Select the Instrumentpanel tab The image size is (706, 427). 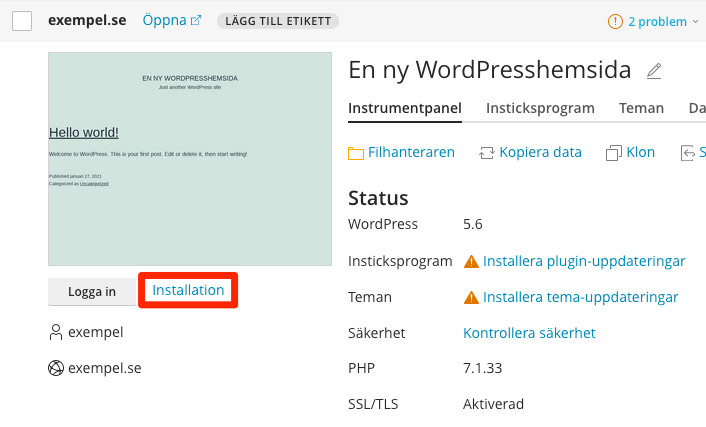click(404, 109)
